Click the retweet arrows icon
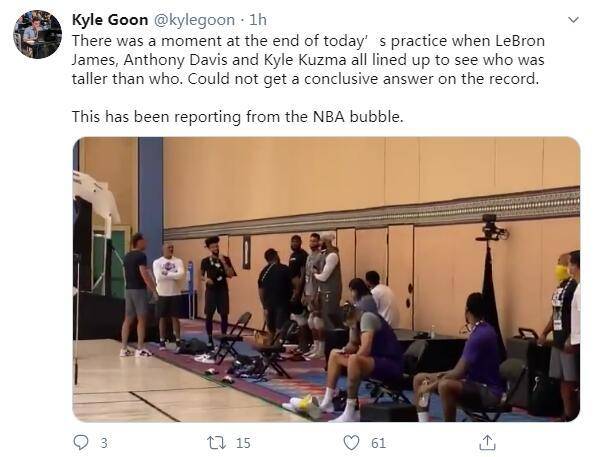Screen dimensions: 594x457 (216, 443)
